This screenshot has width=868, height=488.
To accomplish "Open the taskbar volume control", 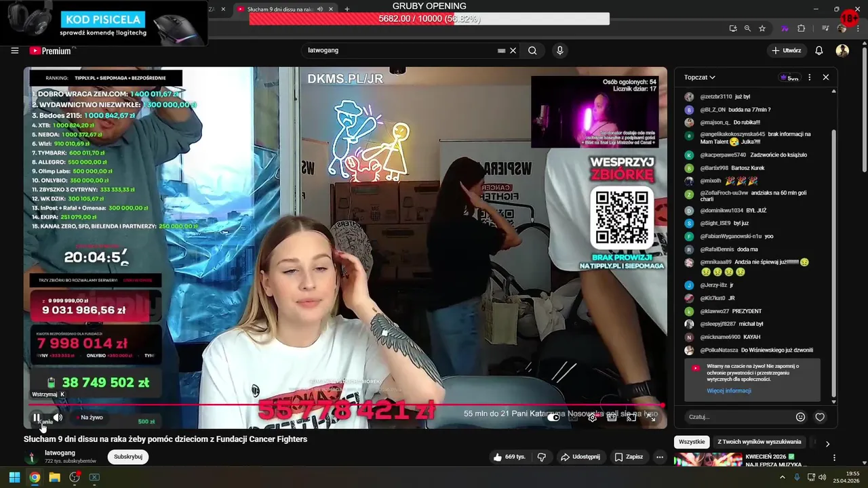I will coord(822,477).
